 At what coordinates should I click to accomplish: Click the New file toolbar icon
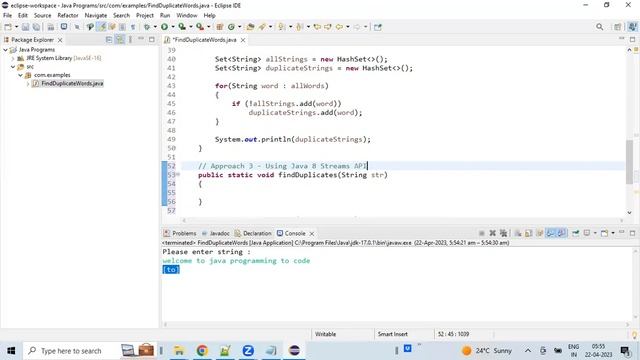coord(8,27)
